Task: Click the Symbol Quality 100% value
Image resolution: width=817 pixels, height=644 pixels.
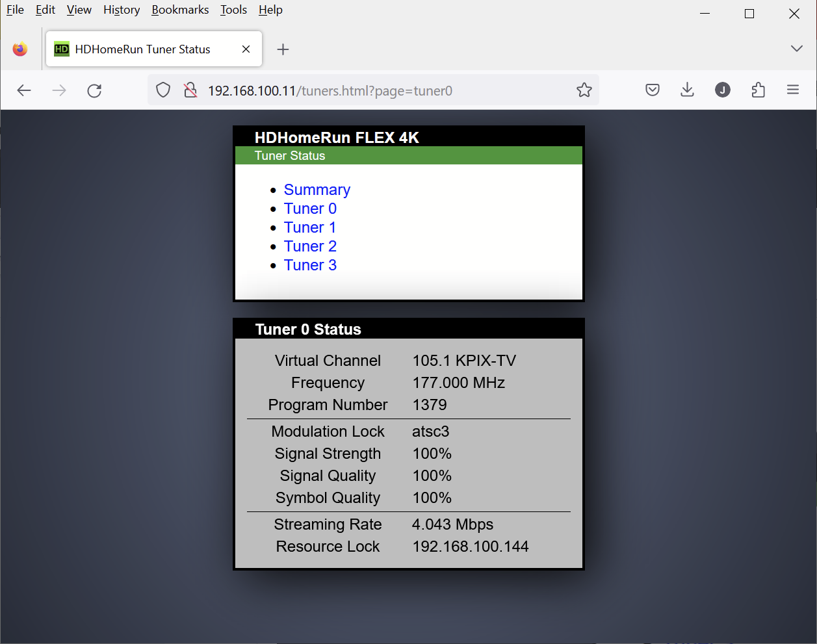Action: [x=432, y=498]
